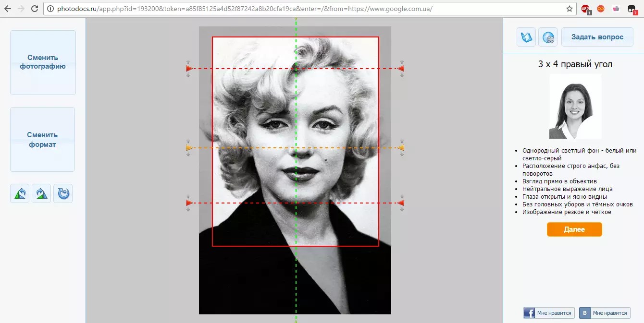Grab the right orange marker of middle line
This screenshot has width=644, height=323.
401,148
